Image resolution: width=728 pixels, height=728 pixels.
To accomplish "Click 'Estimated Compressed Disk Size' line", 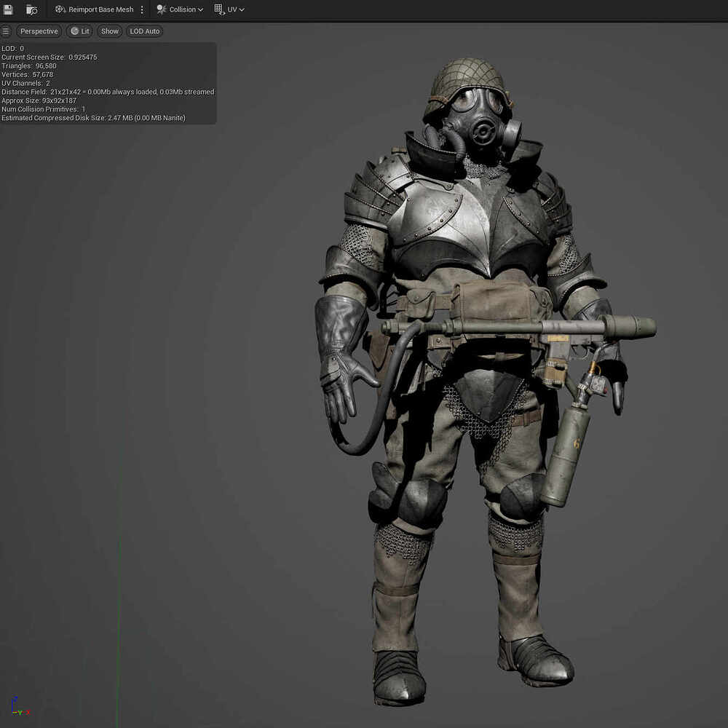I will (x=93, y=118).
